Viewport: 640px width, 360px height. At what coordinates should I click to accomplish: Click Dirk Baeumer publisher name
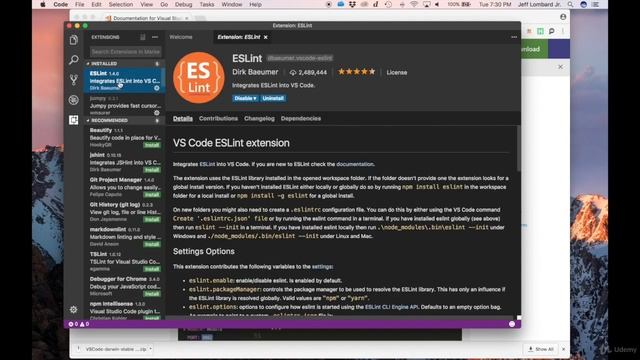pos(255,72)
